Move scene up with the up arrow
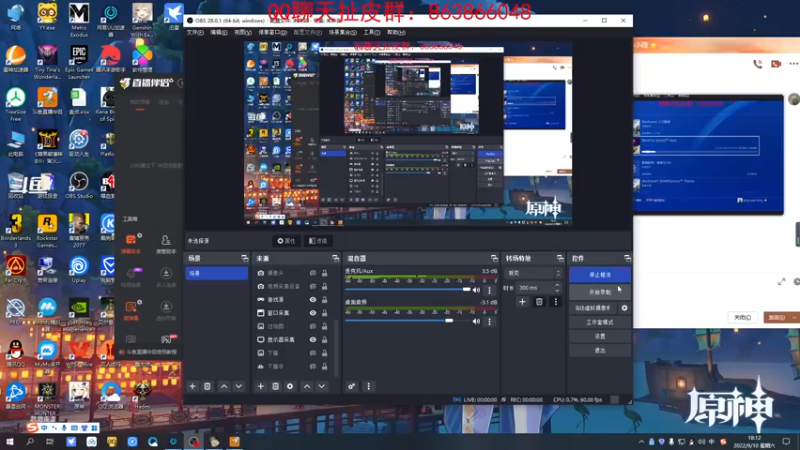 pyautogui.click(x=224, y=386)
